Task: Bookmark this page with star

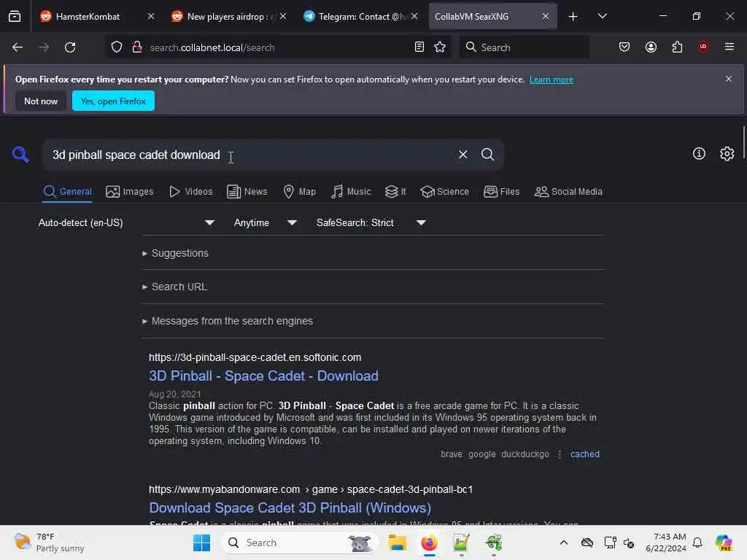Action: pos(440,47)
